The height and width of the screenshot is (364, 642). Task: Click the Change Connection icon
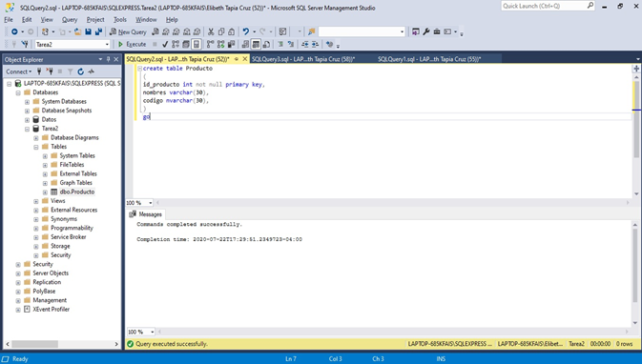[x=25, y=44]
